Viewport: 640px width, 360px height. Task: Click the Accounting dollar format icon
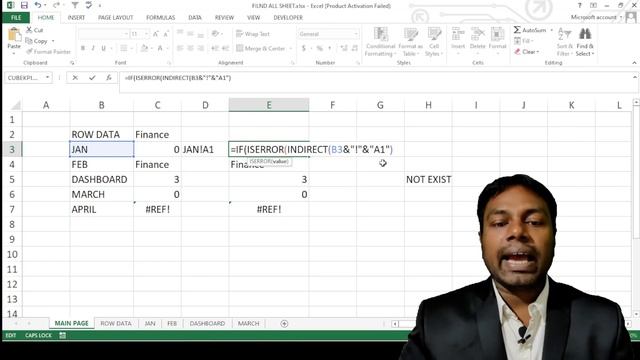pyautogui.click(x=304, y=48)
